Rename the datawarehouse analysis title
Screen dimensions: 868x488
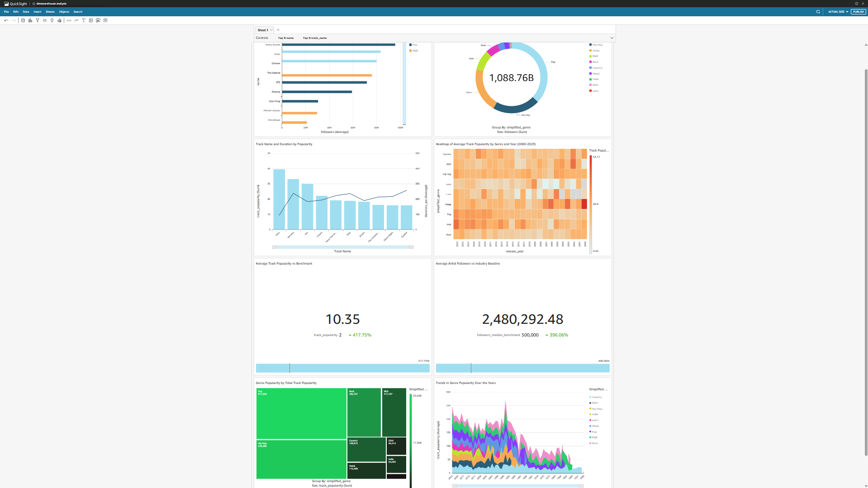(51, 4)
